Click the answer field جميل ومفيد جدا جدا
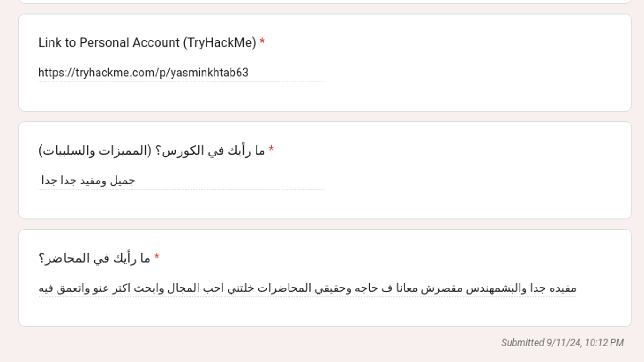 181,181
